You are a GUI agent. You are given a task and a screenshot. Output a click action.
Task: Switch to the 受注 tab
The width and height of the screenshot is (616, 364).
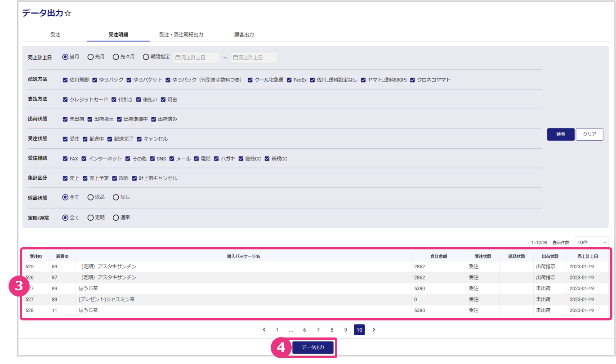[x=55, y=35]
